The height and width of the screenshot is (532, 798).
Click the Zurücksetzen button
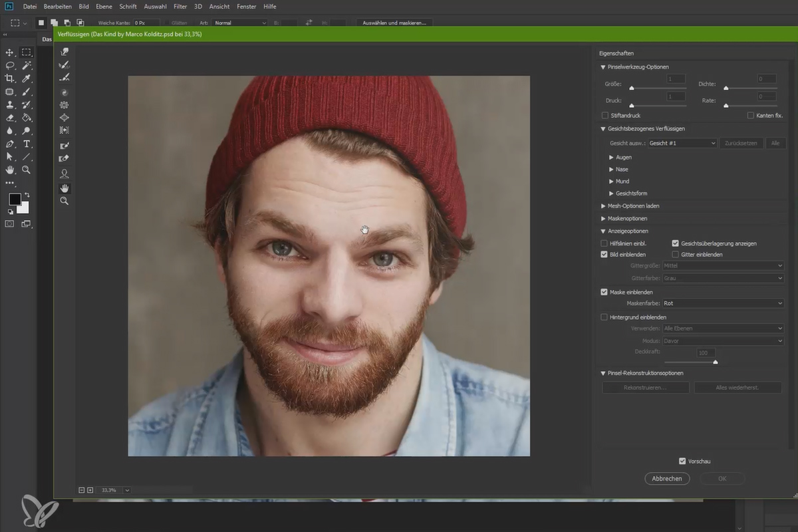point(741,143)
